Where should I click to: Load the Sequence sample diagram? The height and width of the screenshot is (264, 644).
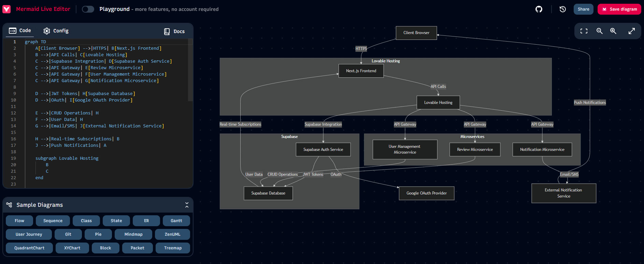53,221
